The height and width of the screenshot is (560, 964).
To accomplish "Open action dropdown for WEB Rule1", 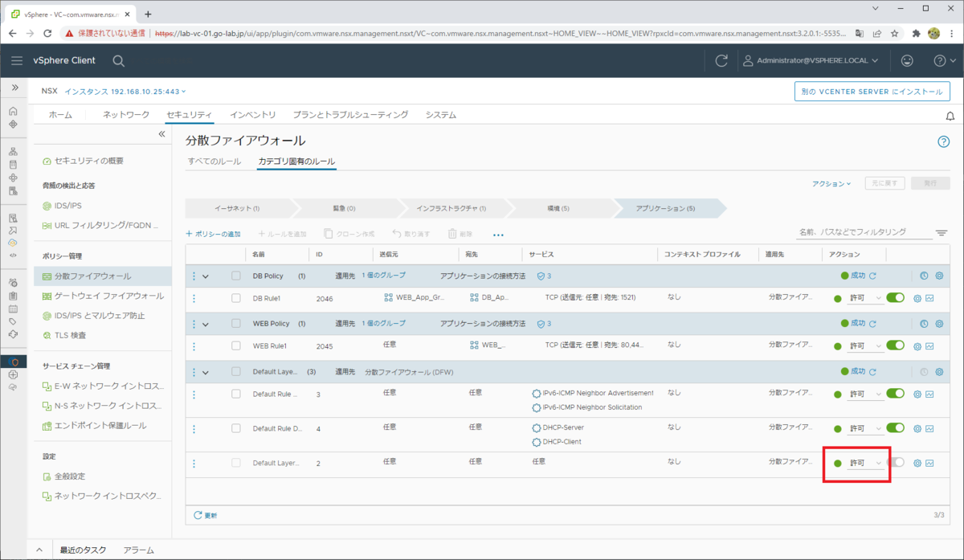I will pyautogui.click(x=866, y=347).
